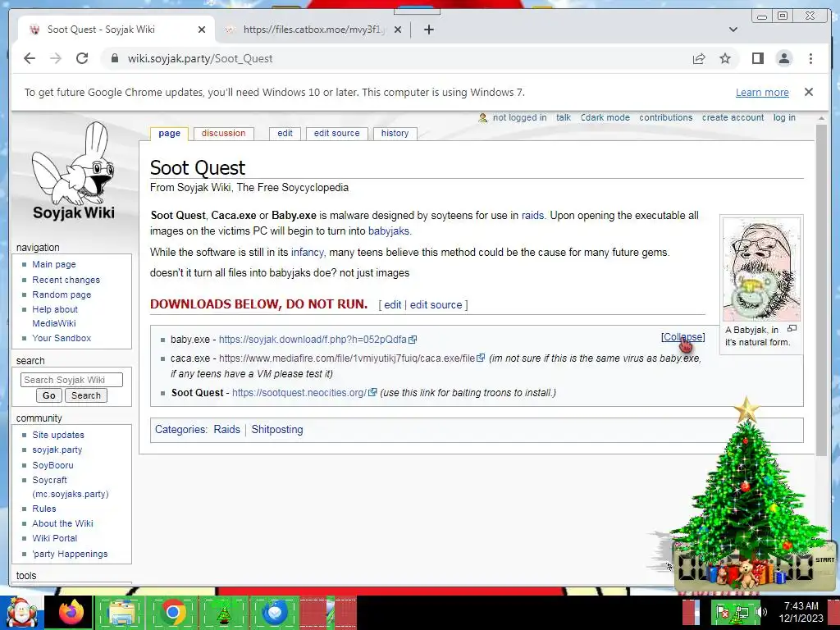Open the file explorer taskbar icon
This screenshot has height=630, width=840.
point(121,612)
